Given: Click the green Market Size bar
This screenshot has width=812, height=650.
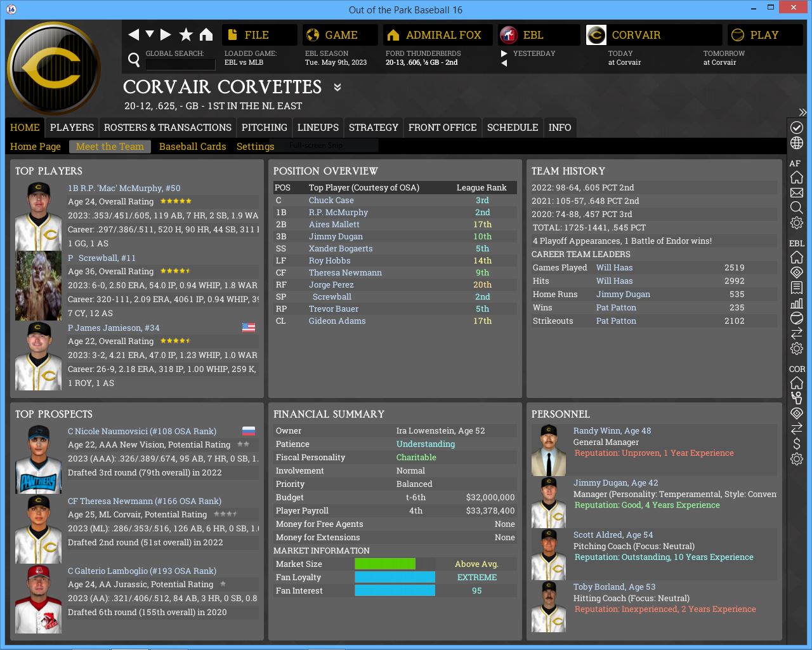Looking at the screenshot, I should (x=385, y=564).
